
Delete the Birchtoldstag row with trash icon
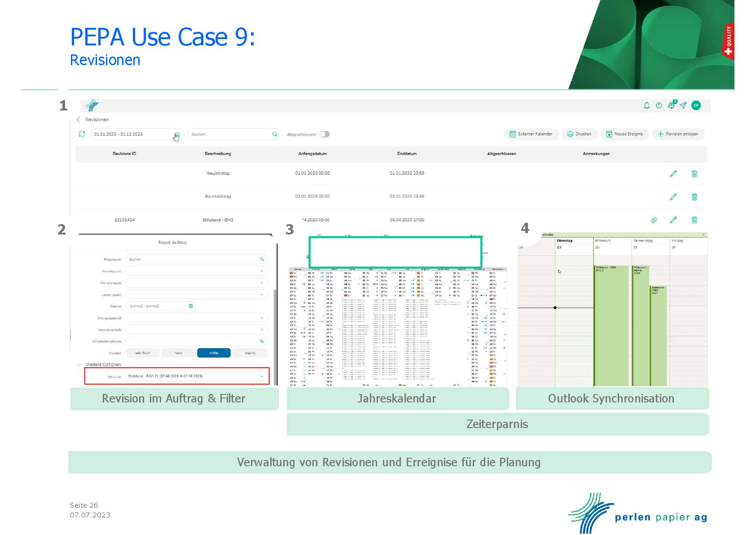(694, 197)
